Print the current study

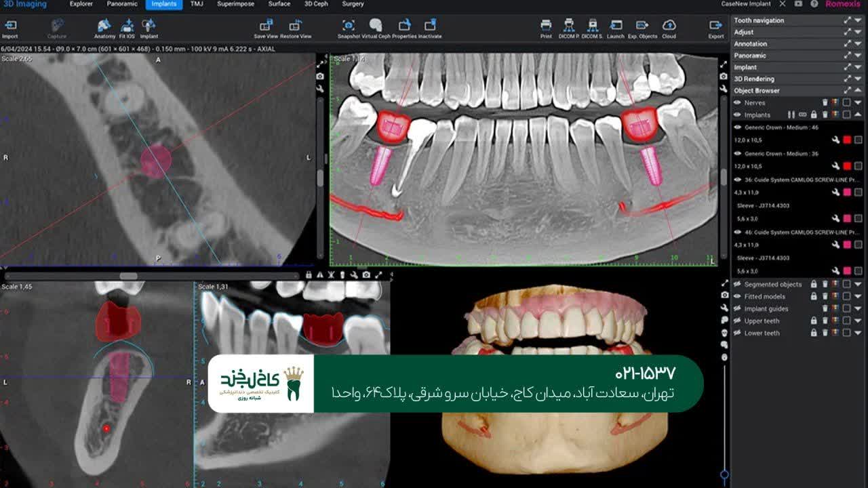tap(546, 26)
